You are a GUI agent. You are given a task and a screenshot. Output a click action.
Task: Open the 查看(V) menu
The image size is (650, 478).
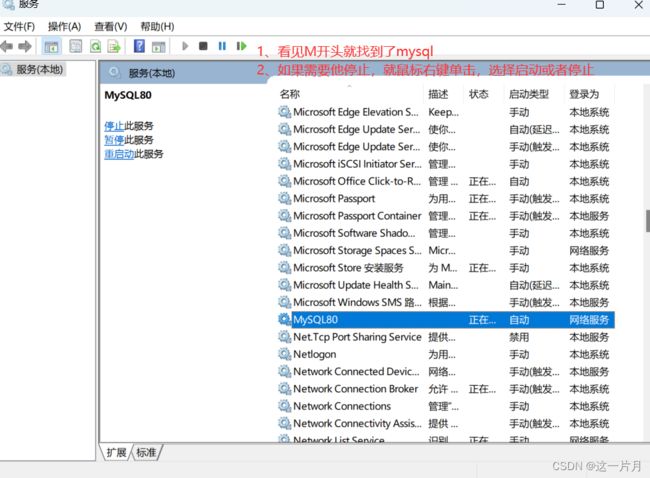[111, 27]
